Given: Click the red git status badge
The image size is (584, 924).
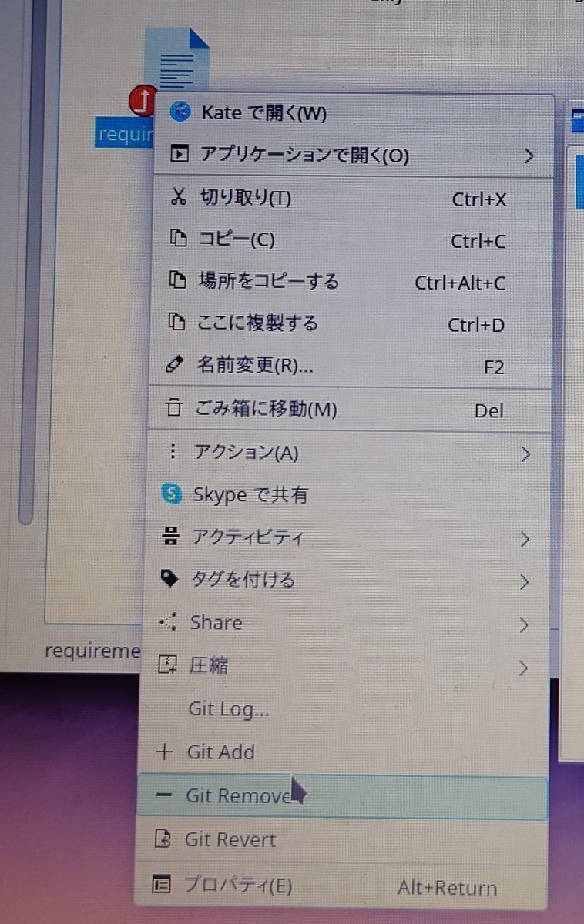Looking at the screenshot, I should pyautogui.click(x=142, y=101).
